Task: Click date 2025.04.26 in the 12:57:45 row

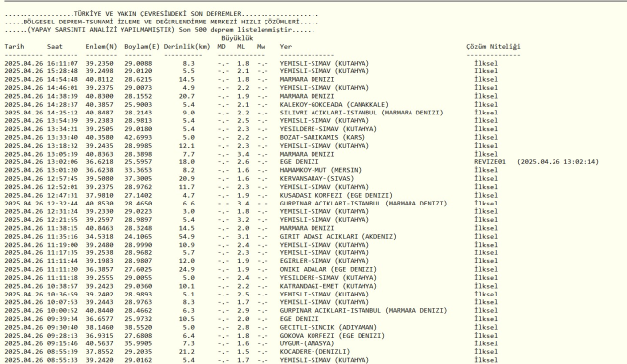Action: (24, 179)
